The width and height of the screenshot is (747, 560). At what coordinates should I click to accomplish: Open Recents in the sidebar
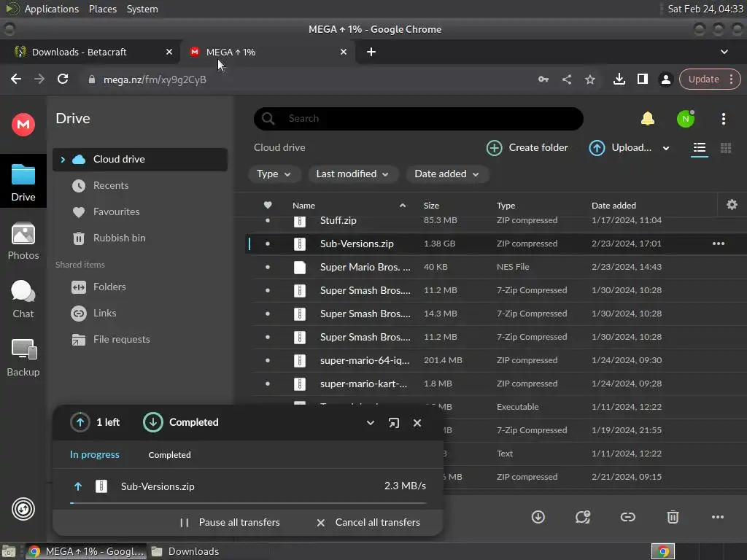click(139, 186)
